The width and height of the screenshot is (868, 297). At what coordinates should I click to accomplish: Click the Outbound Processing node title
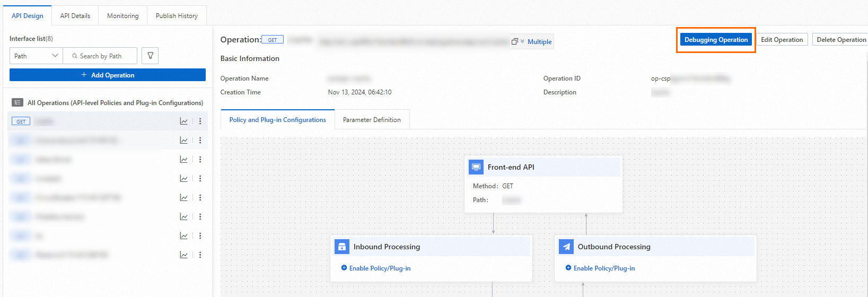point(614,247)
